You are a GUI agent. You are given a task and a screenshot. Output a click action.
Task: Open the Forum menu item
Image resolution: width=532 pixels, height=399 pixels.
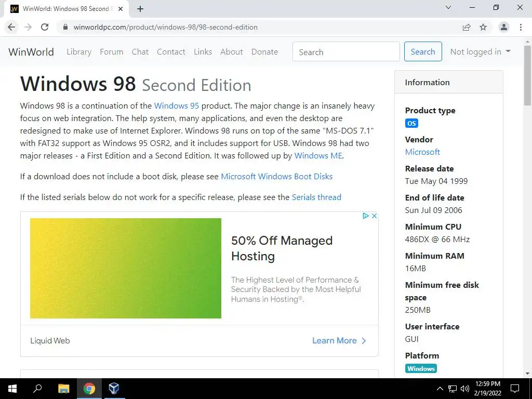coord(111,52)
